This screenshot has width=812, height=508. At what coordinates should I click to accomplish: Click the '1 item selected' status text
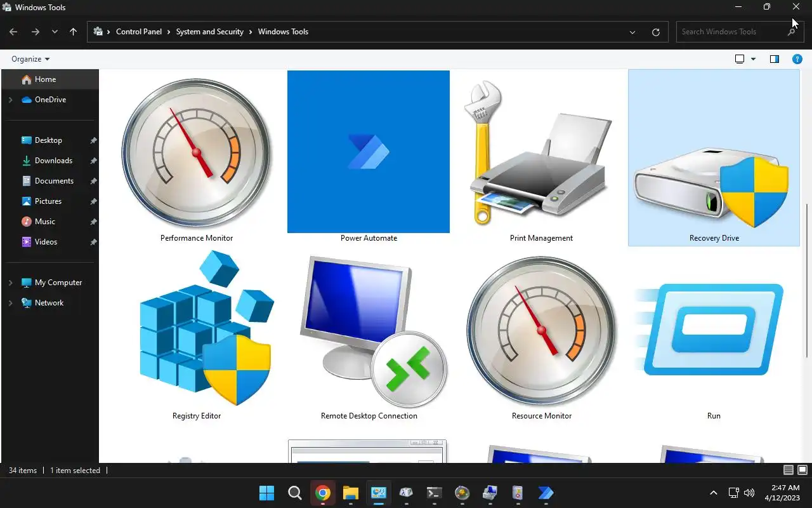[x=75, y=471]
